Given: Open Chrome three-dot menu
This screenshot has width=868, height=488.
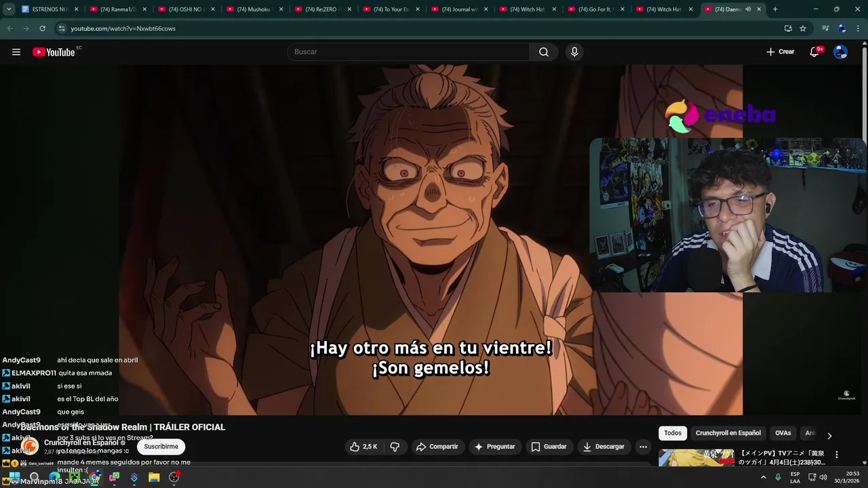Looking at the screenshot, I should (857, 28).
